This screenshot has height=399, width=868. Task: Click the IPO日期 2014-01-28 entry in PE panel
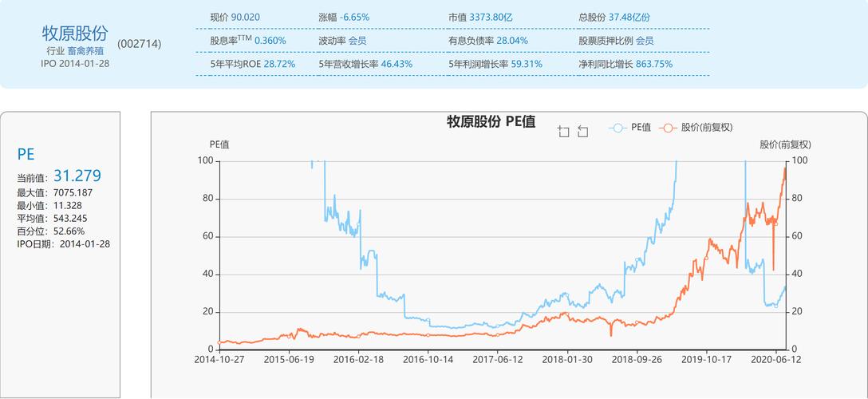tap(63, 244)
